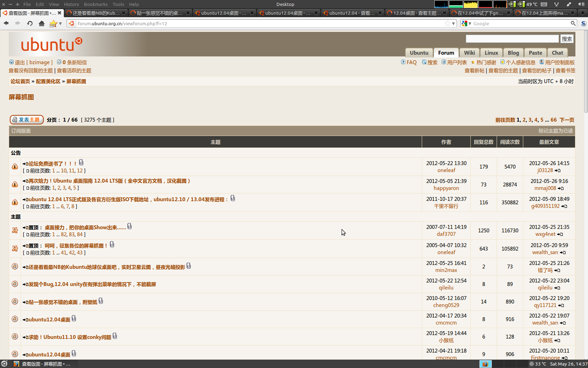The width and height of the screenshot is (588, 368).
Task: Click the clock Sat May 26, 14:37
Action: [568, 364]
